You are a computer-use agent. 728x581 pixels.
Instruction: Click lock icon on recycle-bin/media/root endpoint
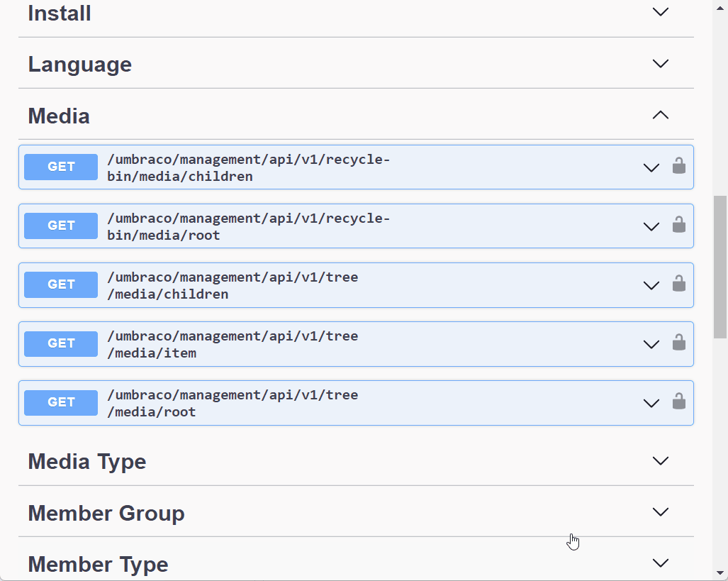pyautogui.click(x=678, y=226)
